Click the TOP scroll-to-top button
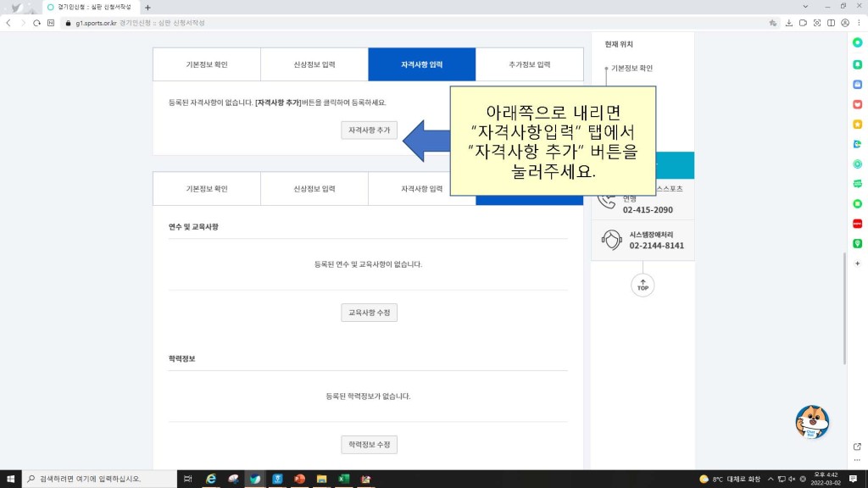The image size is (868, 488). tap(643, 286)
